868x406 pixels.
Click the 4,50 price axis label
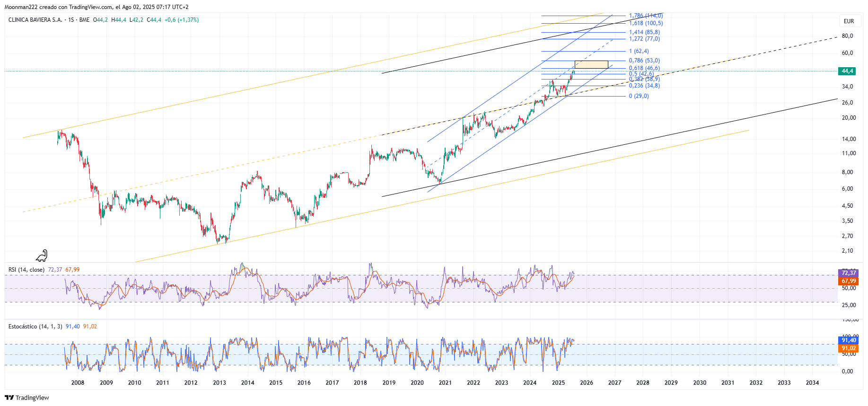click(847, 206)
